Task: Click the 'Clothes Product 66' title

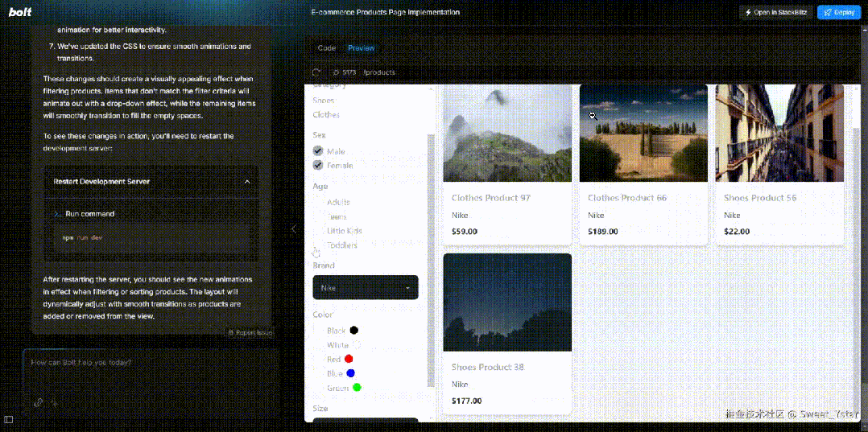Action: coord(627,198)
